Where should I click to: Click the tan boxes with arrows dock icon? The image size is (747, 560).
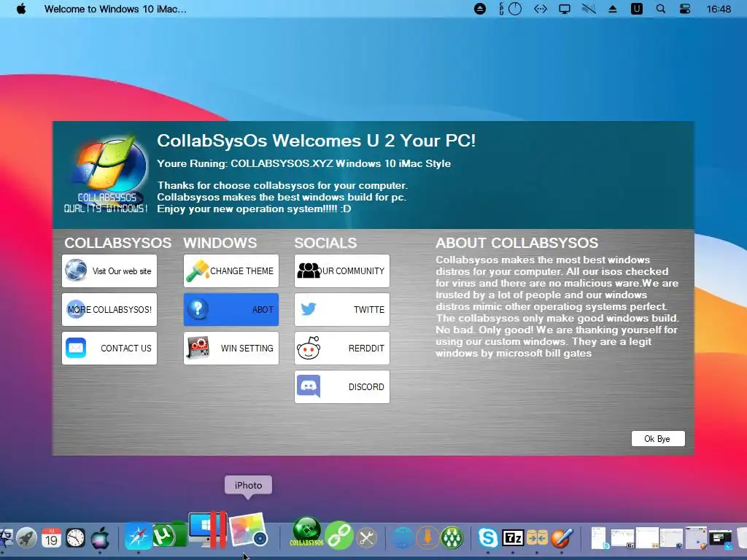[x=537, y=538]
